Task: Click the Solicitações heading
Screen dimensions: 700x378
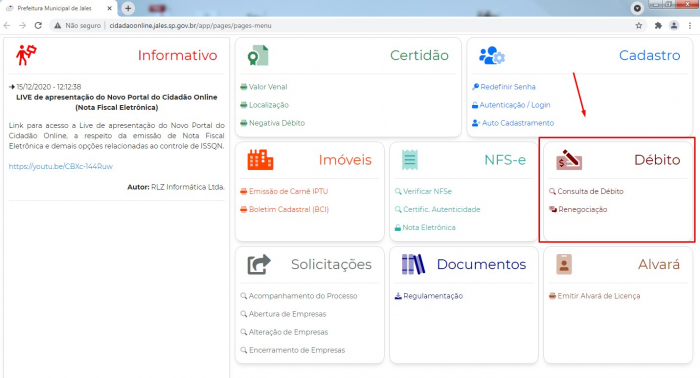Action: point(331,264)
